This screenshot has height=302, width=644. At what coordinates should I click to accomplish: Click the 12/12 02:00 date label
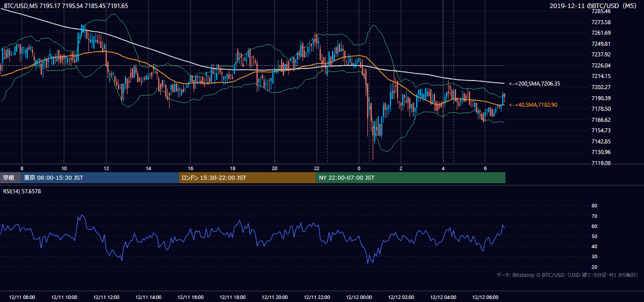(401, 297)
